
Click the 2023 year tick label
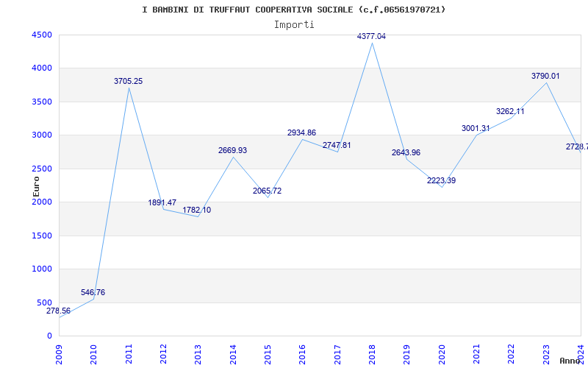click(546, 355)
